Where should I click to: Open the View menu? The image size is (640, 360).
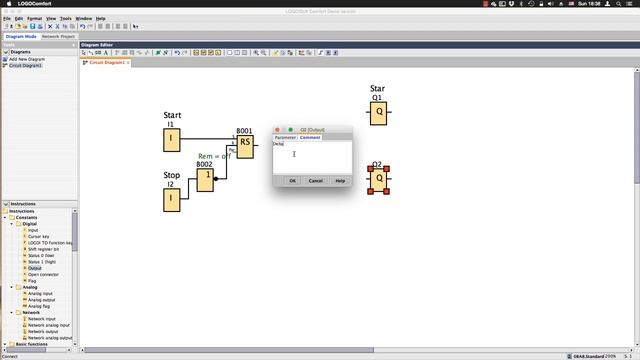pos(51,19)
